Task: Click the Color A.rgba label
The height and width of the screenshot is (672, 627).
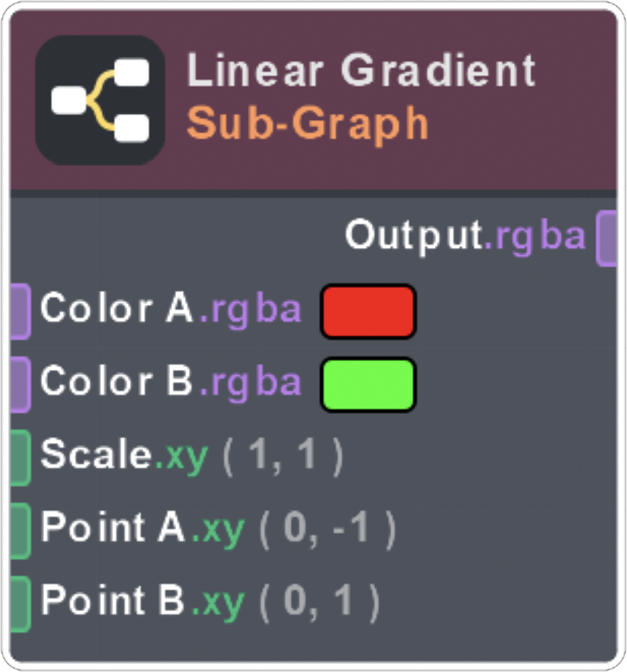Action: pyautogui.click(x=171, y=310)
